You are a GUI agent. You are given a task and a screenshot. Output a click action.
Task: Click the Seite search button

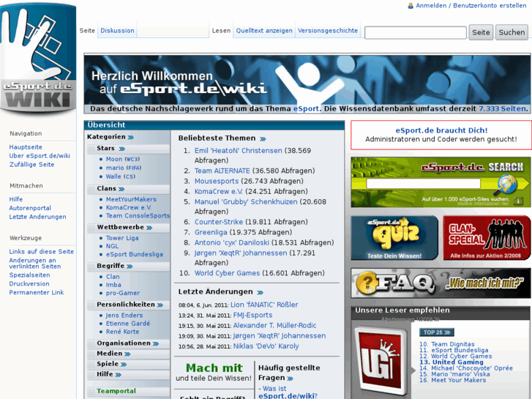[x=481, y=32]
